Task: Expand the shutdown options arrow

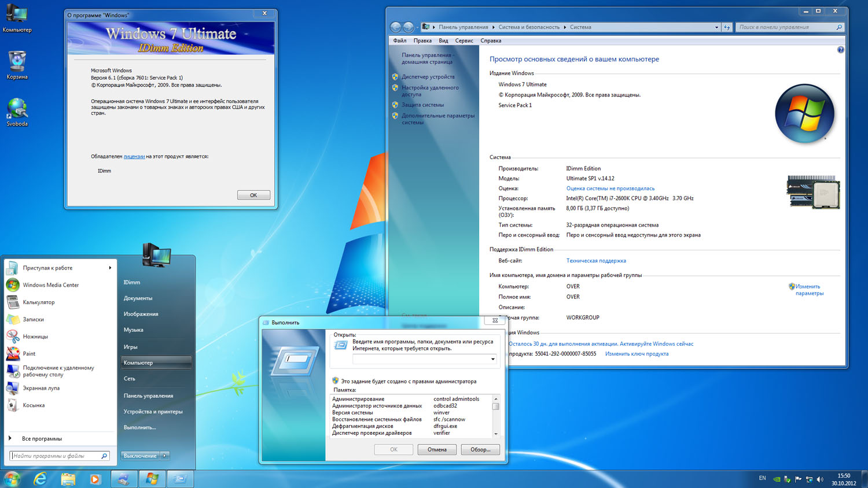Action: point(165,456)
